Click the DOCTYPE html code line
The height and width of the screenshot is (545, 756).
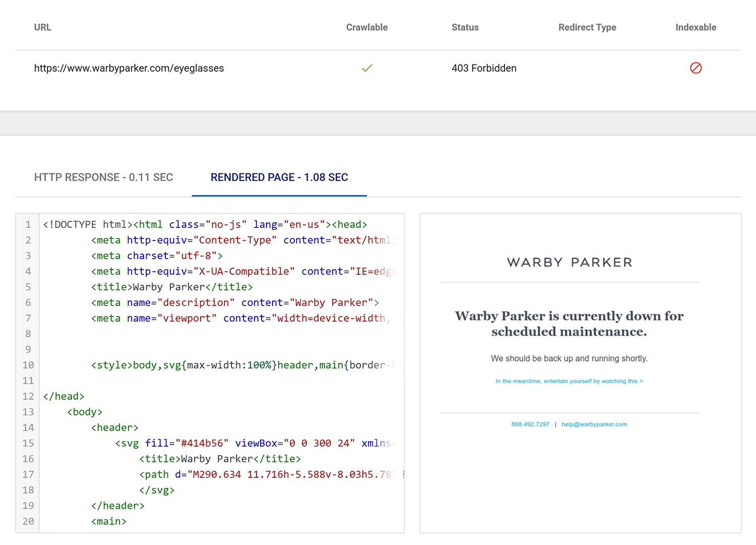pos(205,224)
